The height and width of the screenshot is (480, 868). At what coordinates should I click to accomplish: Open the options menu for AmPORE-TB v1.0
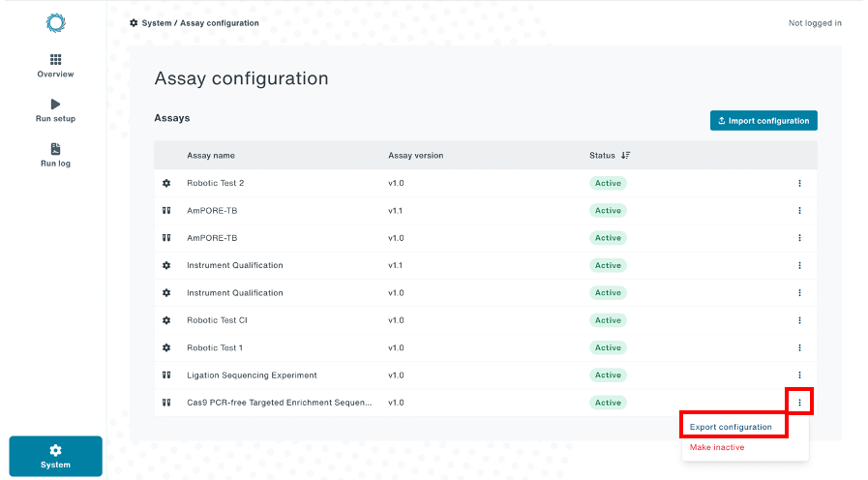(x=799, y=238)
